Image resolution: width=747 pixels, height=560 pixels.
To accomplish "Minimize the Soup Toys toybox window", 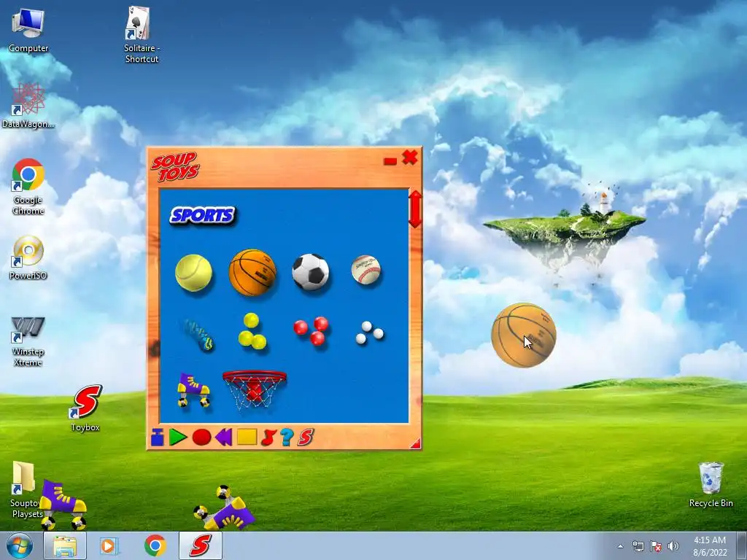I will tap(390, 161).
